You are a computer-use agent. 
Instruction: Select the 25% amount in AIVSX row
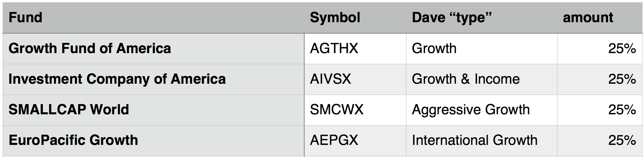600,79
